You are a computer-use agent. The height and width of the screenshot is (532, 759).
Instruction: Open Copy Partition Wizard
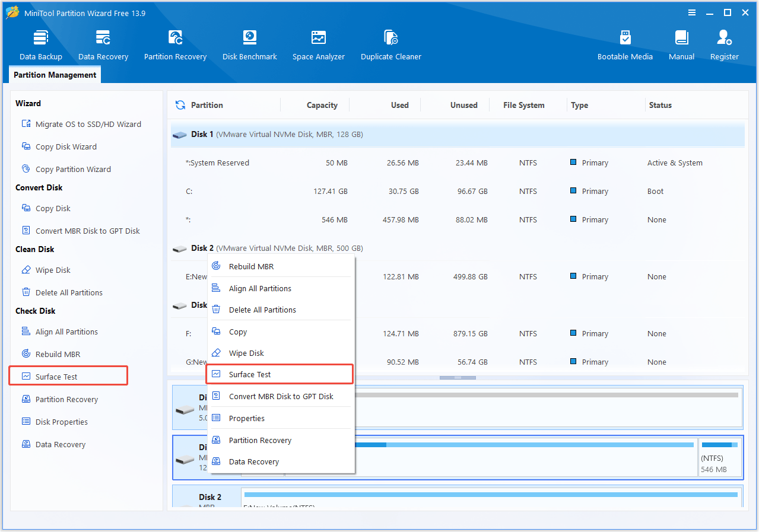coord(66,169)
